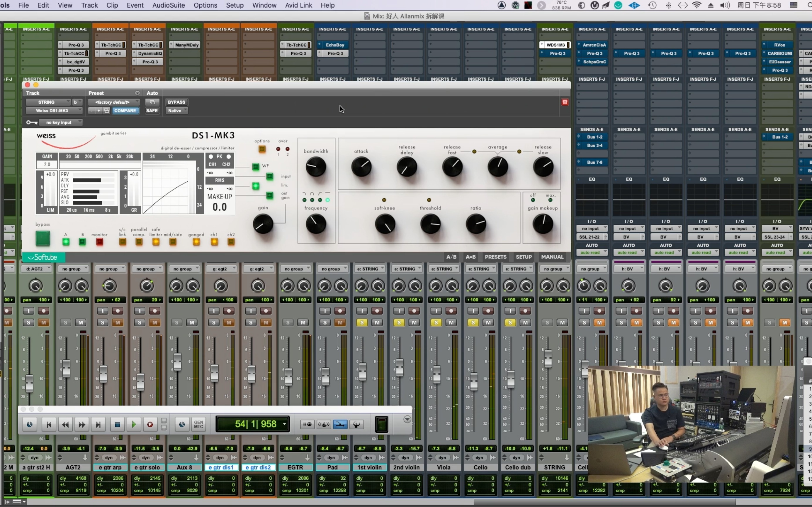Image resolution: width=812 pixels, height=507 pixels.
Task: Start playback with the green Play button
Action: 134,425
